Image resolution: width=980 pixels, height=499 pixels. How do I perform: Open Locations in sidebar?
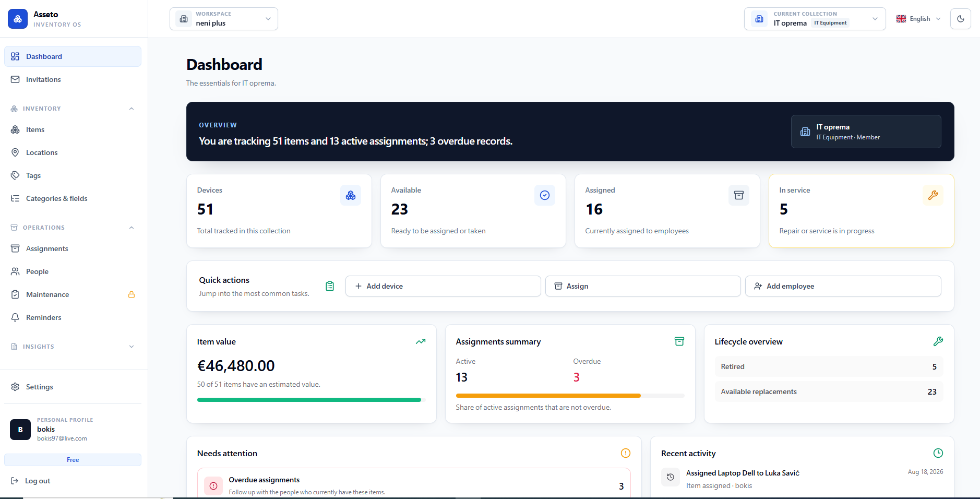(x=73, y=152)
